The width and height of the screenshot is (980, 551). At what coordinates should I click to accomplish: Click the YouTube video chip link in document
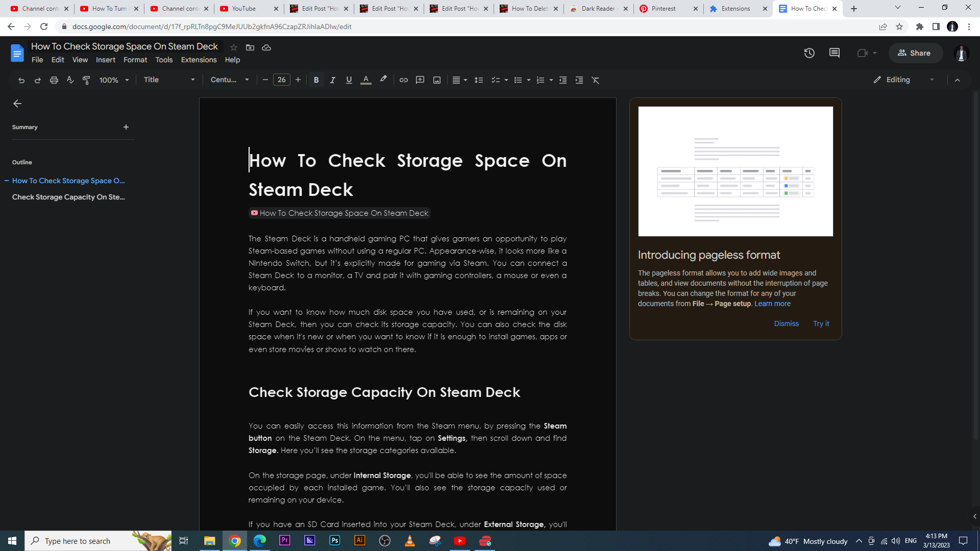[x=339, y=213]
